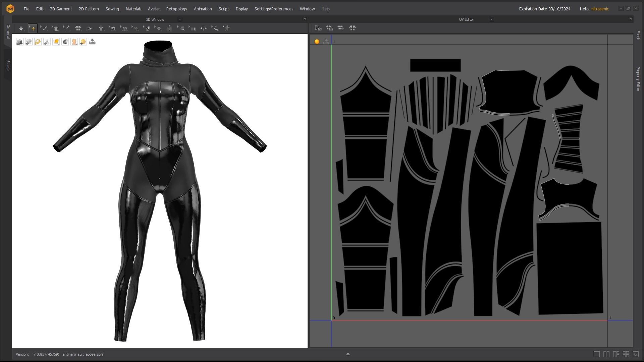Toggle the avatar head skin display icon
This screenshot has width=644, height=362.
pyautogui.click(x=74, y=42)
